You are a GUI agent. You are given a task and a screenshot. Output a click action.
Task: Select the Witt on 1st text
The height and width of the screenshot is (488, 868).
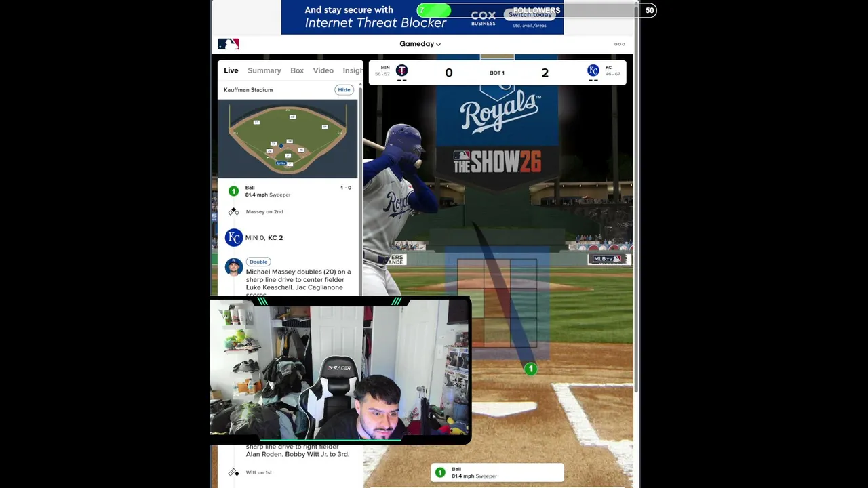coord(259,472)
